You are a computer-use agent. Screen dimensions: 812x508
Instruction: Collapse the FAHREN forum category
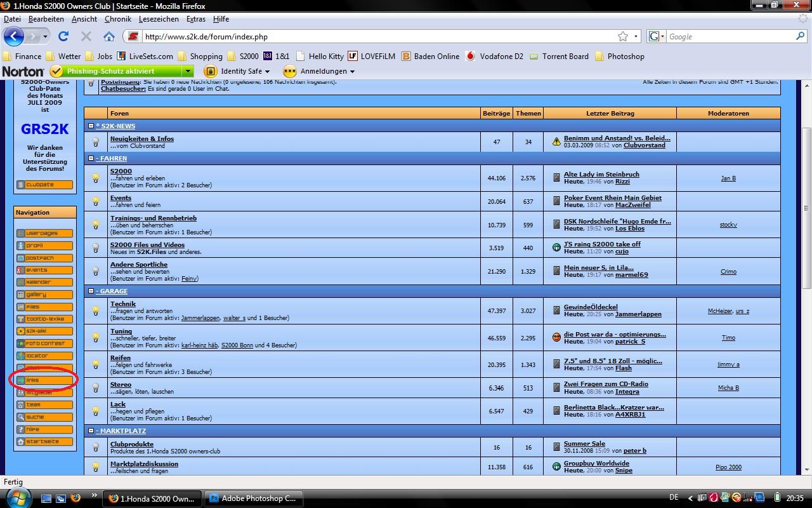click(91, 159)
